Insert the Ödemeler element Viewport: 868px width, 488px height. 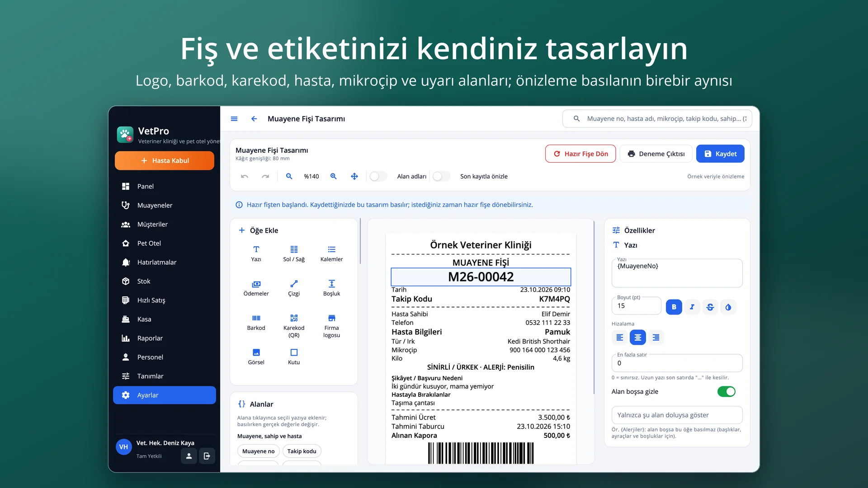click(x=256, y=288)
